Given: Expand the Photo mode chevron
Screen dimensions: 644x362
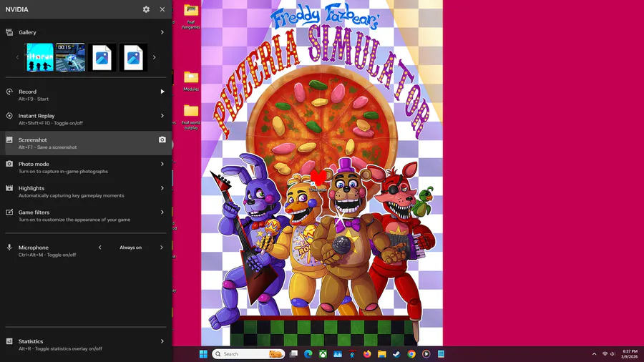Looking at the screenshot, I should tap(162, 164).
